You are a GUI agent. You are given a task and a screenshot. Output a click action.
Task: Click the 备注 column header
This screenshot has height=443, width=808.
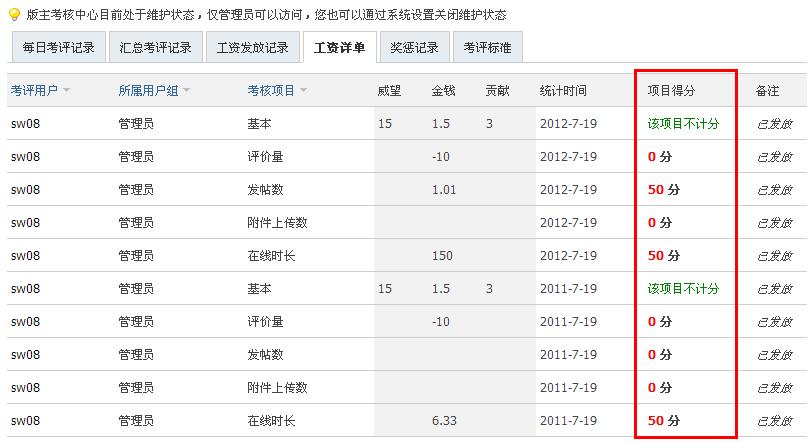pyautogui.click(x=767, y=91)
